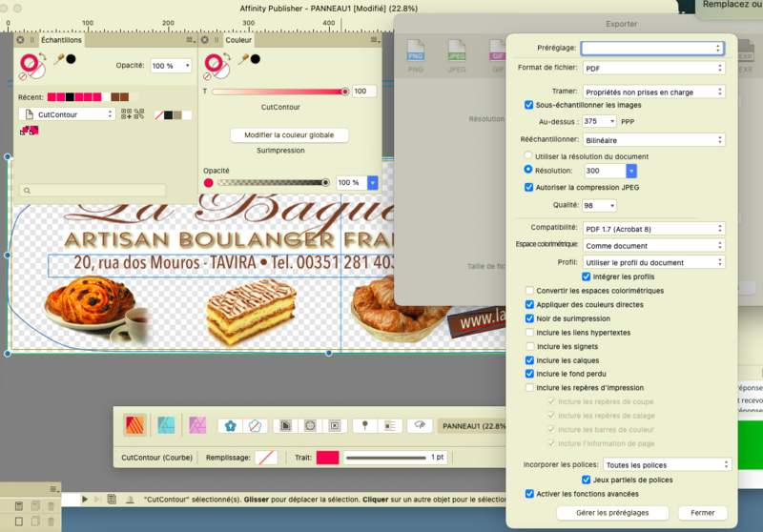763x532 pixels.
Task: Click the red Trait color swatch
Action: pos(327,457)
